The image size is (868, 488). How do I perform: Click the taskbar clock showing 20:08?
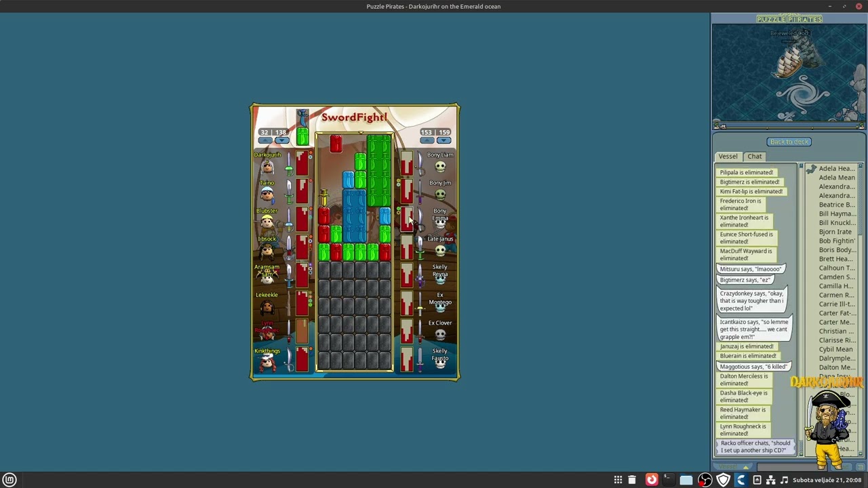point(827,481)
